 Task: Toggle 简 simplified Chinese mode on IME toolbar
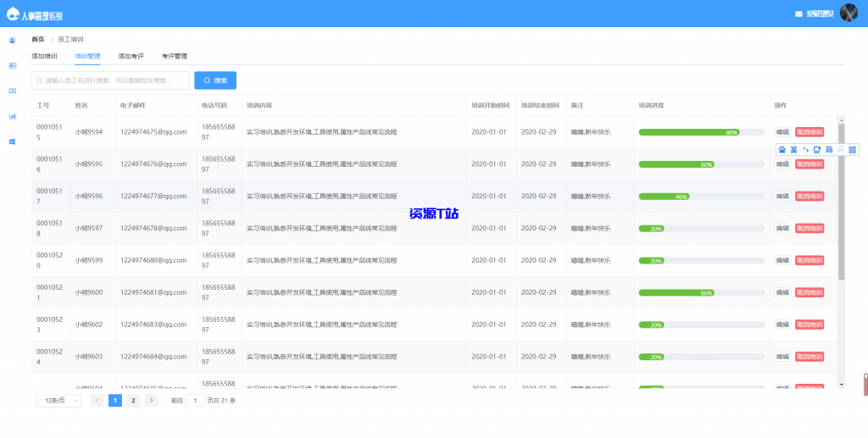click(x=829, y=149)
